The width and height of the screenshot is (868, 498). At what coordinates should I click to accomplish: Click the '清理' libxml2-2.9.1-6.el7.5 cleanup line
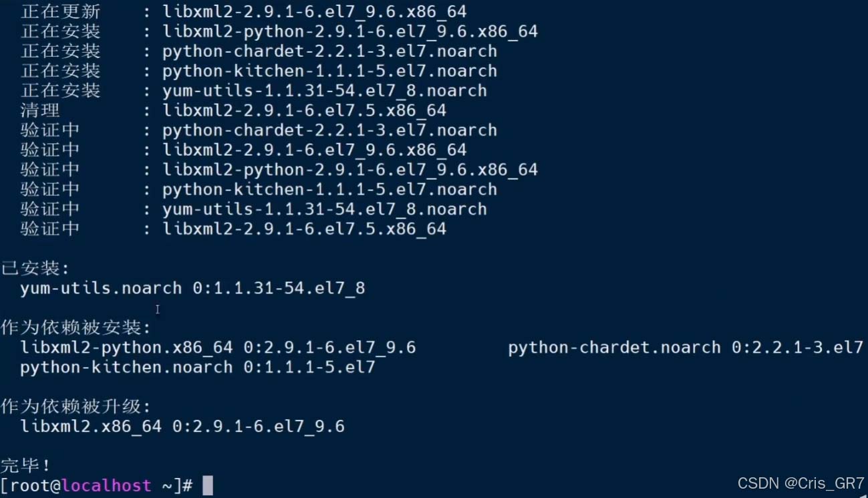click(x=233, y=110)
